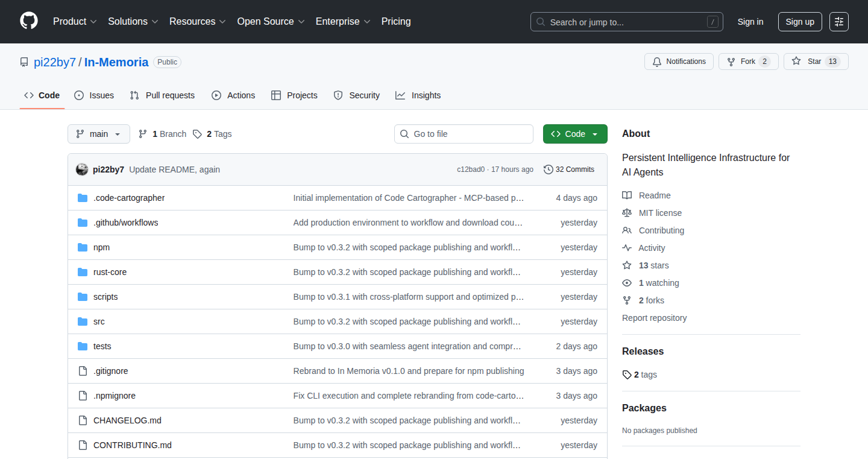View the 32 Commits history
868x459 pixels.
coord(569,169)
